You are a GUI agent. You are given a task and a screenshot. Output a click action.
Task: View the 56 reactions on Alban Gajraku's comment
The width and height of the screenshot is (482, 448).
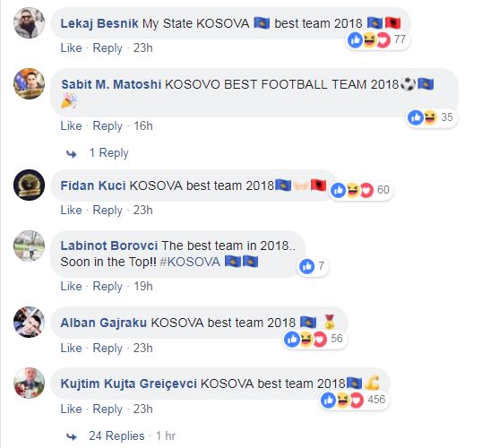[314, 340]
